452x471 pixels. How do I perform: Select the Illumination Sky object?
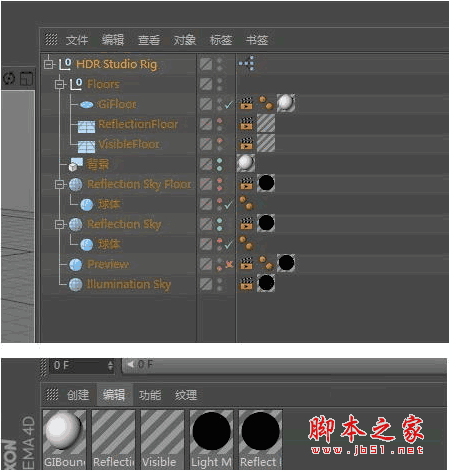point(129,284)
